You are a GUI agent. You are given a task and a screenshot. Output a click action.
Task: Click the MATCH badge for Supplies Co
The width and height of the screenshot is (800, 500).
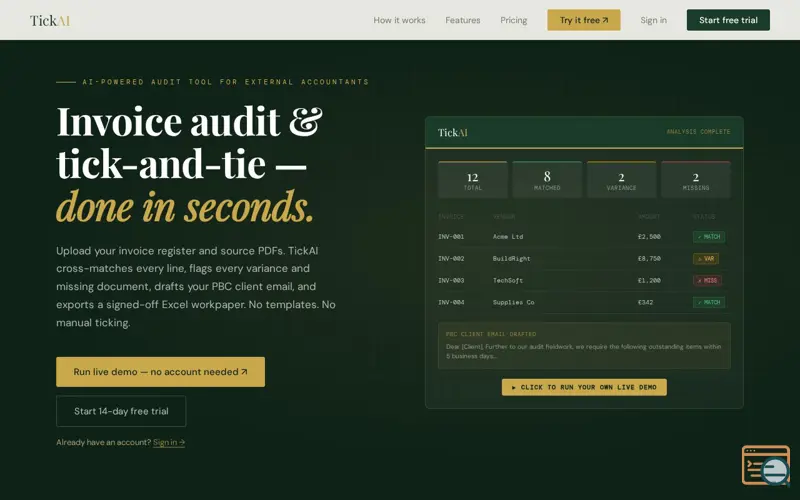click(709, 303)
